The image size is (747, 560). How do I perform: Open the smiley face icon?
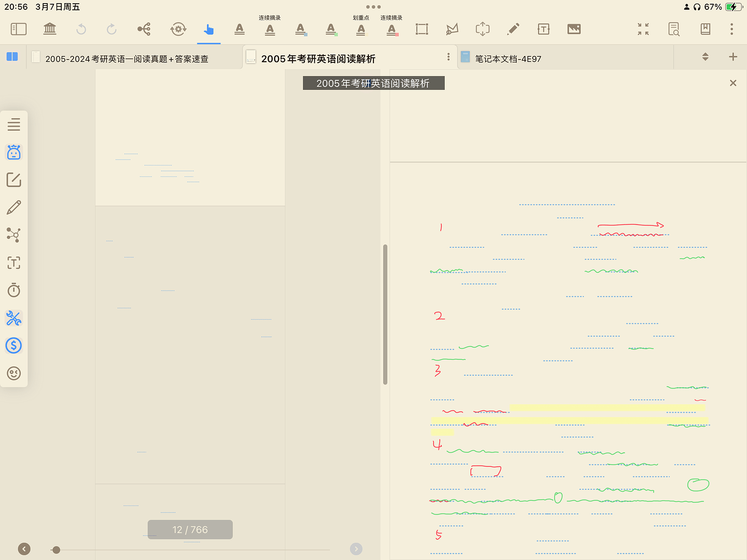pyautogui.click(x=14, y=373)
